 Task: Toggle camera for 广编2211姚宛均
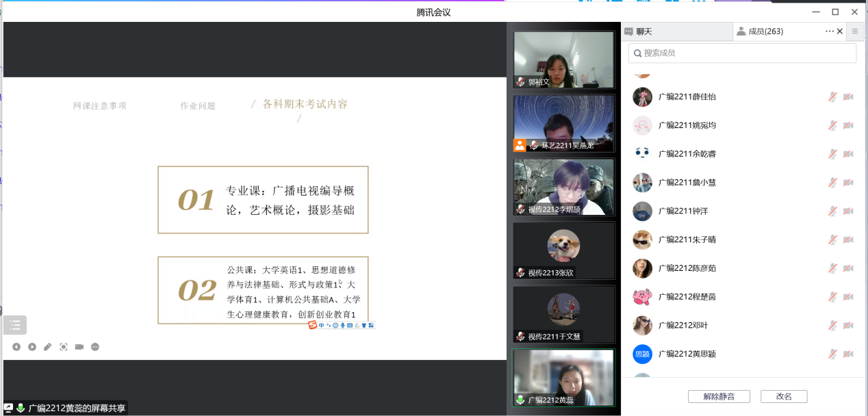pyautogui.click(x=848, y=126)
